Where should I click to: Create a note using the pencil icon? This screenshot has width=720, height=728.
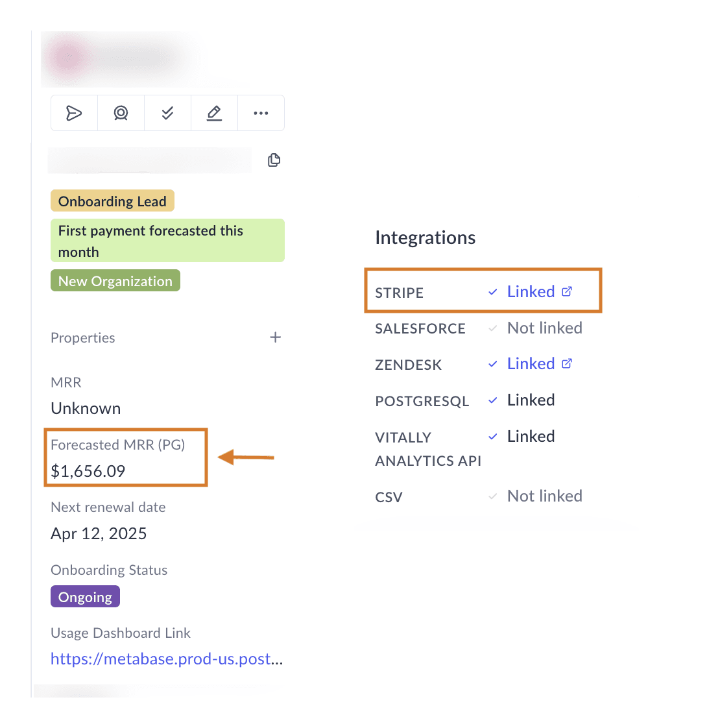pos(214,112)
